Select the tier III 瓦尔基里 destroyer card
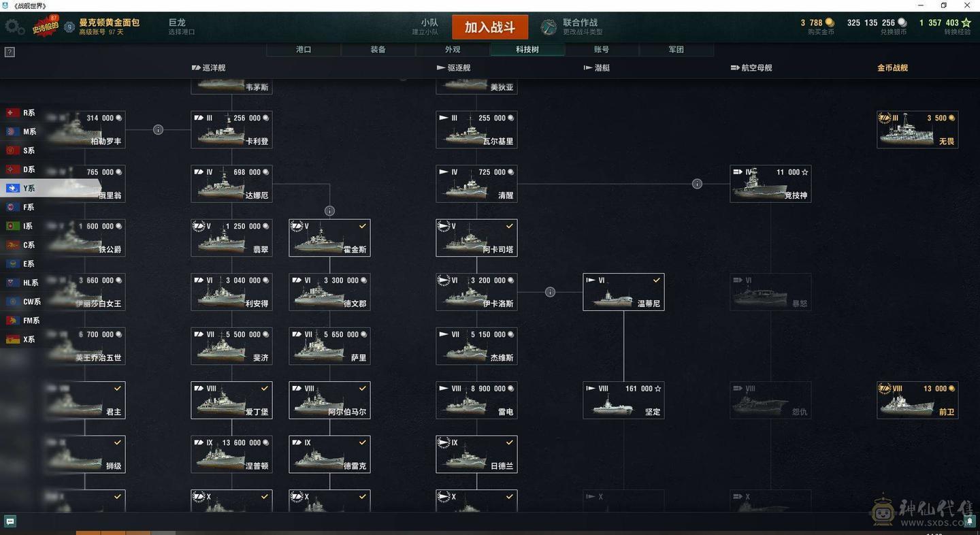Screen dimensions: 980x535 [476, 129]
